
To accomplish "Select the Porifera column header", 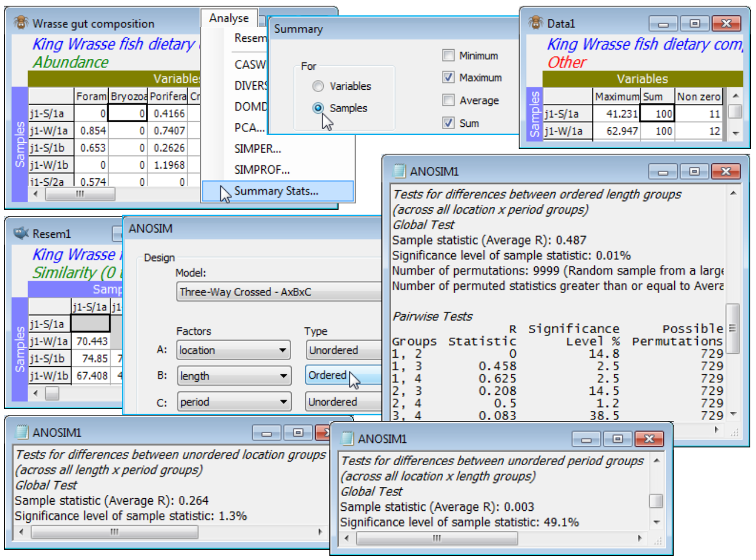I will pyautogui.click(x=168, y=96).
